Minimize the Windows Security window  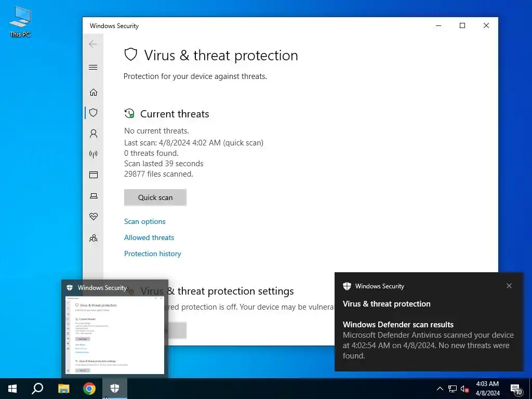coord(438,26)
